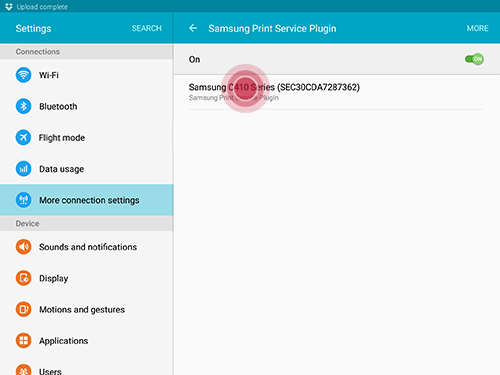
Task: Select More connection settings label
Action: tap(89, 200)
